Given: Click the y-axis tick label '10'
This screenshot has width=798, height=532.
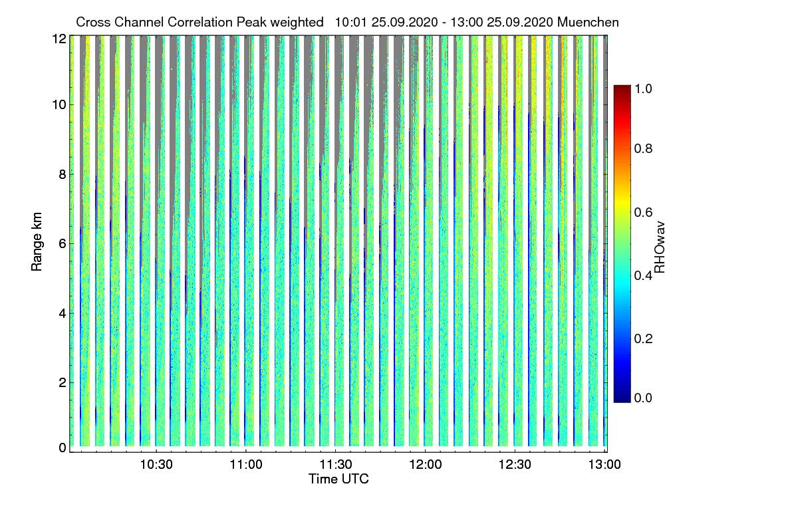Looking at the screenshot, I should (59, 104).
